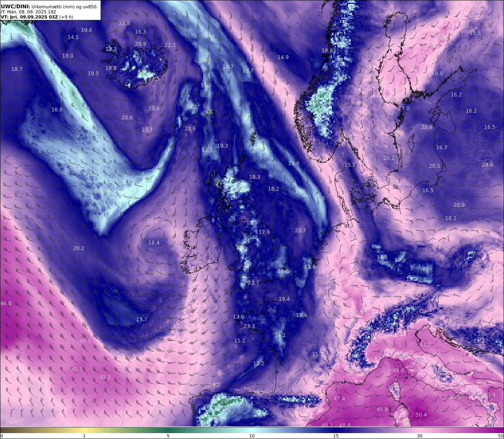Click the 'UWC/DINI: Úrkomumætti (mm) og uv850.' title text
The height and width of the screenshot is (439, 504).
tap(49, 6)
